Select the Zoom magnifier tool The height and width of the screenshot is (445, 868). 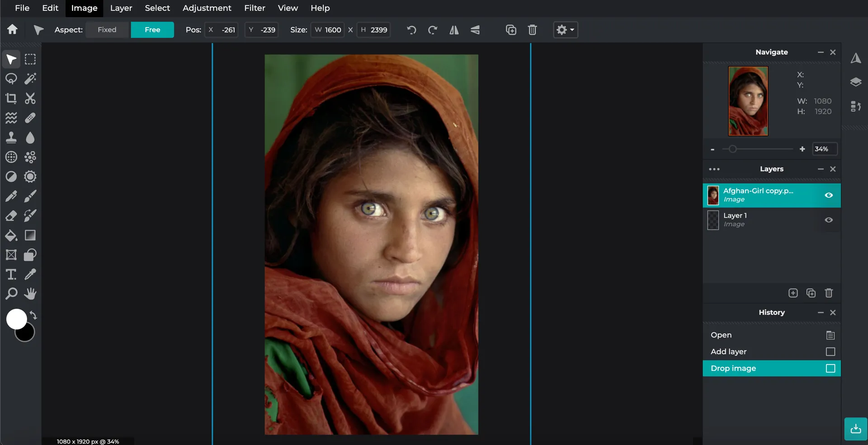[x=11, y=294]
